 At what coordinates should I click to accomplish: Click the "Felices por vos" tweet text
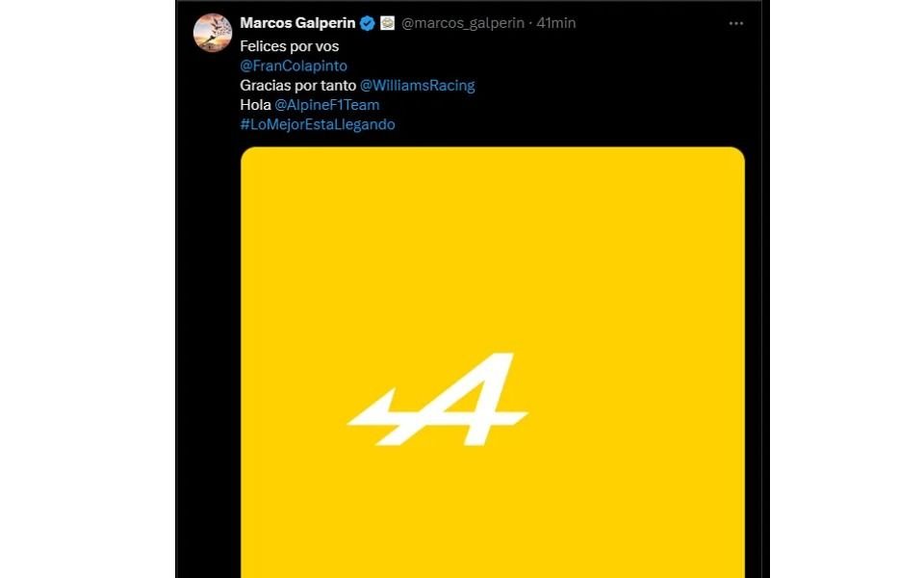click(x=290, y=46)
